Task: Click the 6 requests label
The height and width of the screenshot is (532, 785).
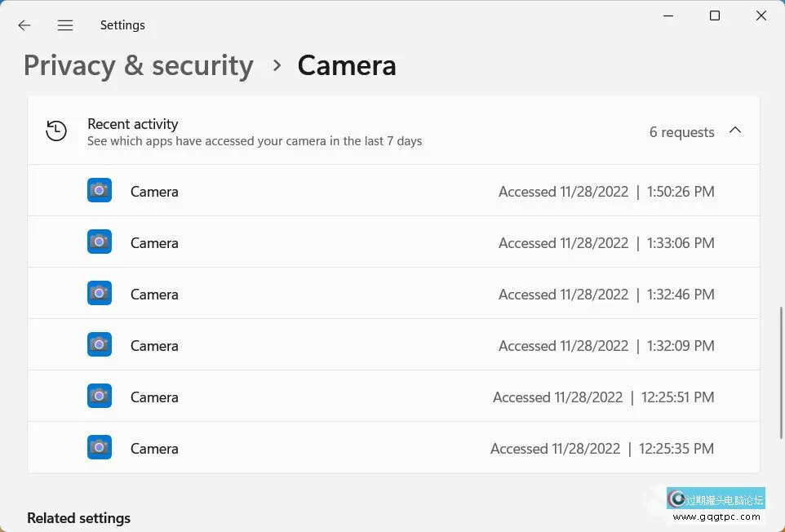Action: point(681,131)
